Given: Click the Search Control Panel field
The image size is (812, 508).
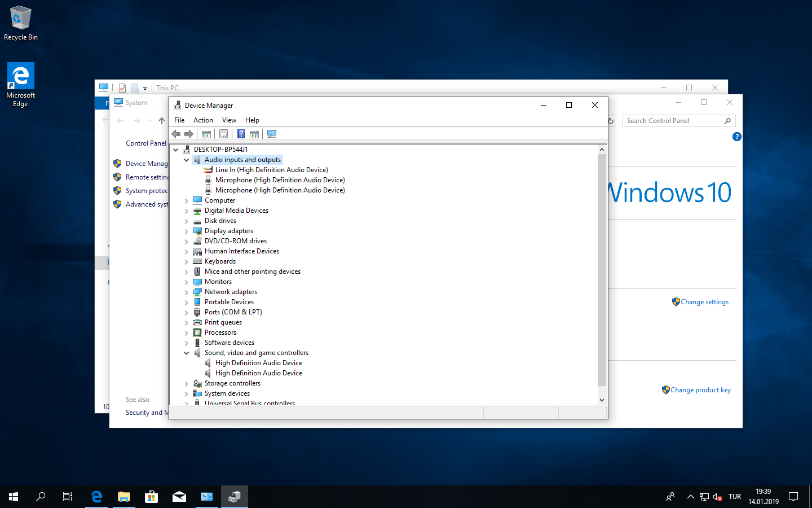Looking at the screenshot, I should click(674, 121).
